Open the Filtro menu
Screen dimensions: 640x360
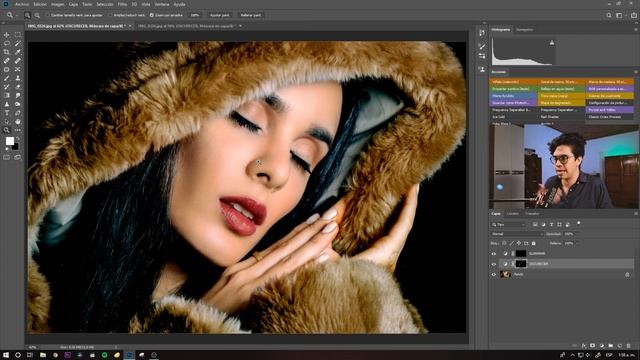click(122, 4)
